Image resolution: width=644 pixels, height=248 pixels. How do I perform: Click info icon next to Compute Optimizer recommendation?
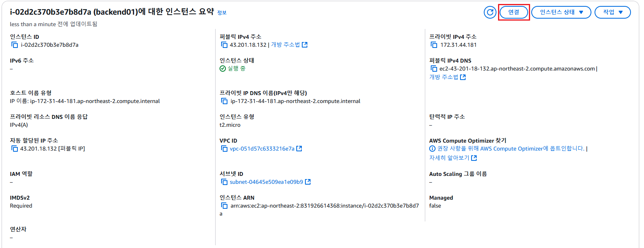[432, 149]
